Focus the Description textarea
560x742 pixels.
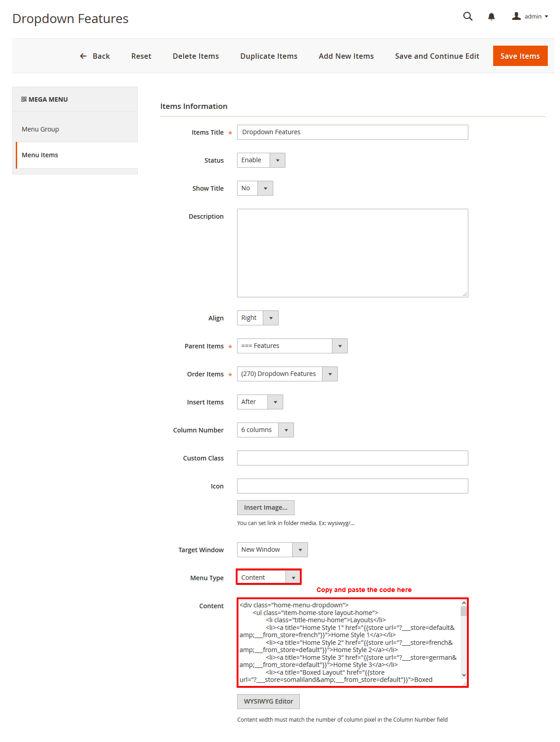tap(353, 253)
